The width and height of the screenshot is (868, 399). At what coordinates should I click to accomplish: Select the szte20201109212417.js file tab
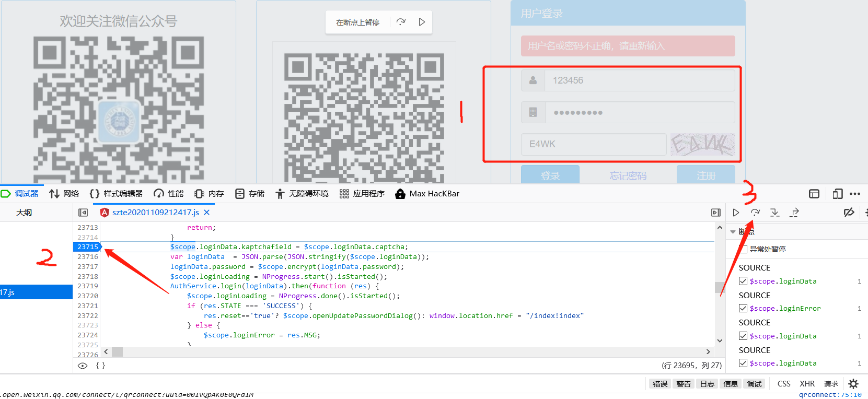pyautogui.click(x=155, y=213)
